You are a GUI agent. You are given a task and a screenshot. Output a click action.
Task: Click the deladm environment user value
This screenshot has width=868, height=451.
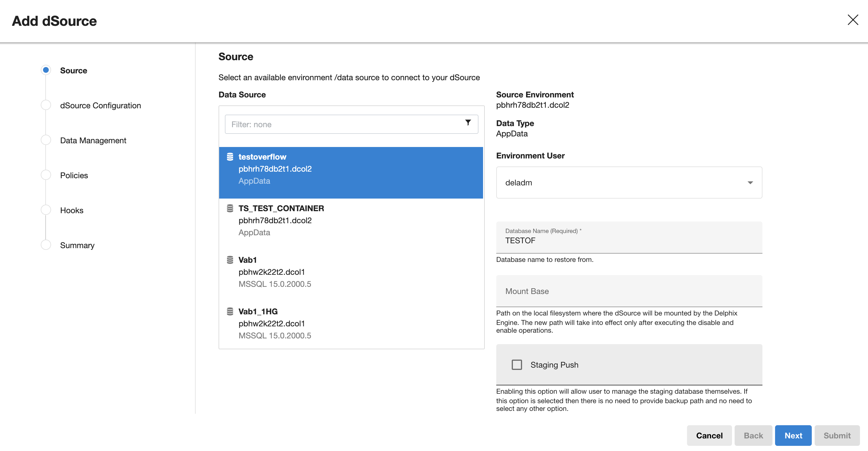(519, 183)
